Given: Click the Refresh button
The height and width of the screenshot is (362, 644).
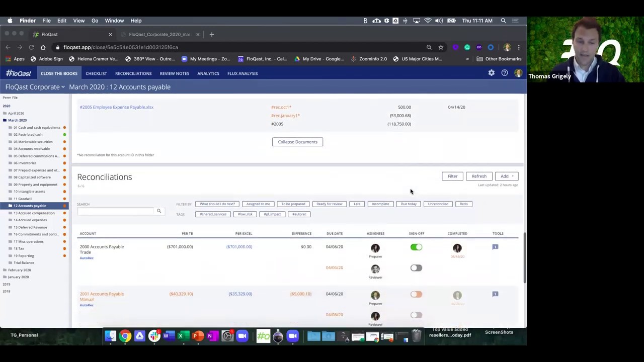Looking at the screenshot, I should point(479,176).
